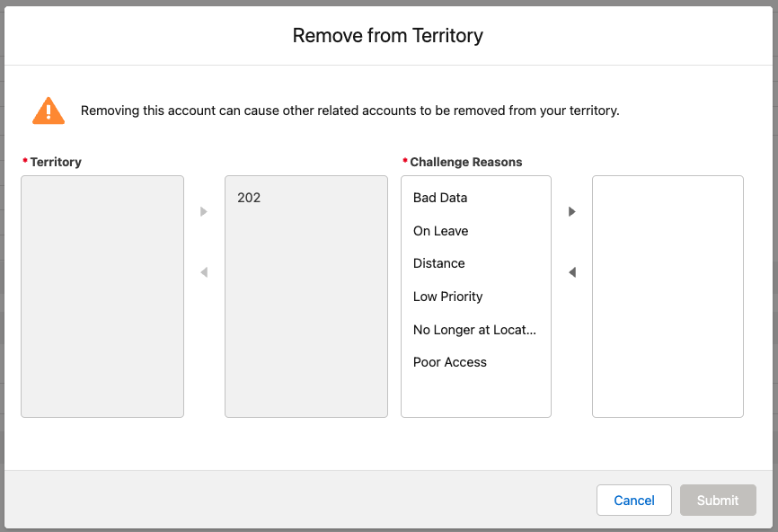
Task: Click the Submit button
Action: [717, 501]
